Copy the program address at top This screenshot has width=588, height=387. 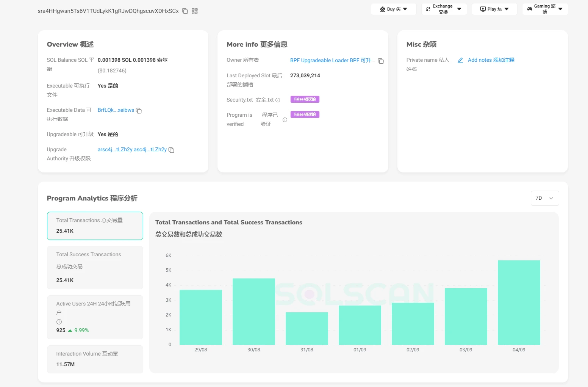185,11
